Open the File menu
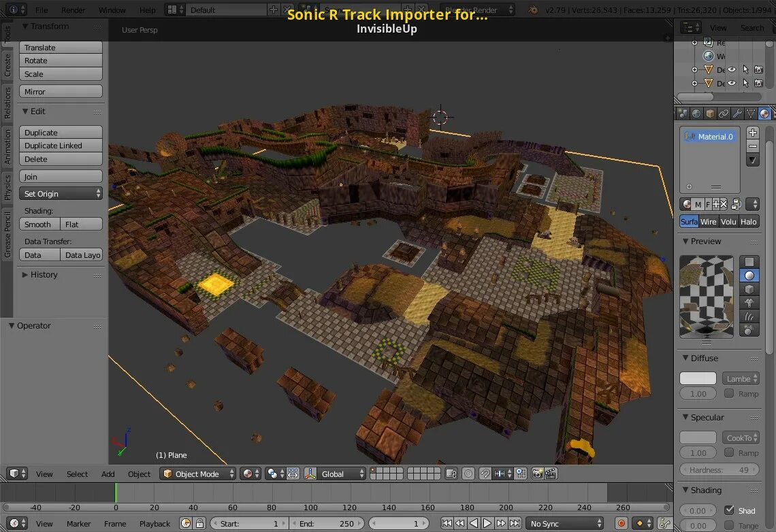This screenshot has height=532, width=776. [x=42, y=10]
